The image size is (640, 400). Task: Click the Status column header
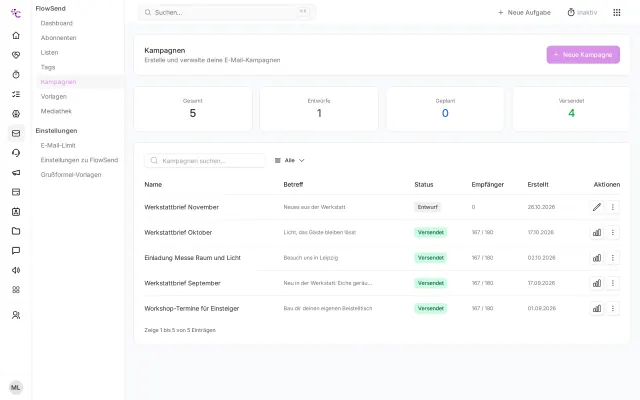[x=424, y=185]
